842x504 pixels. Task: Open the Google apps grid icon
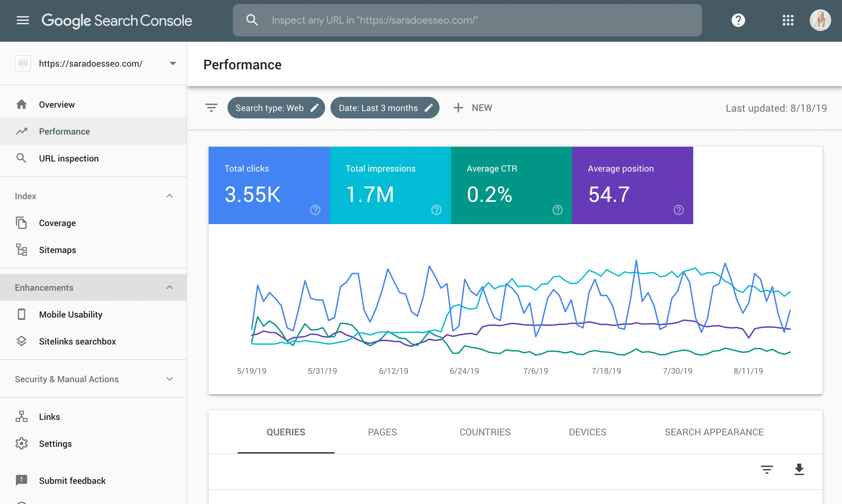point(787,20)
